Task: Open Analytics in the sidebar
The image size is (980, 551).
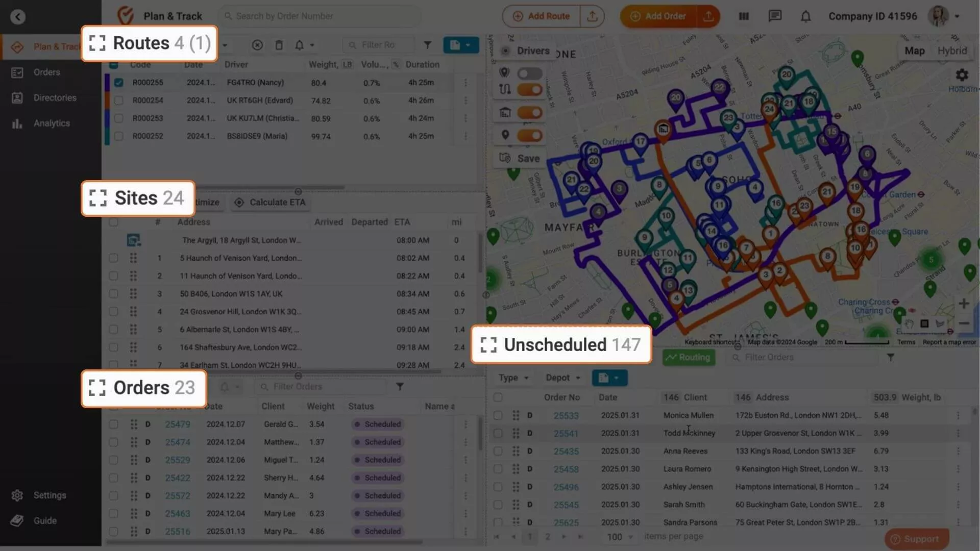Action: click(x=51, y=123)
